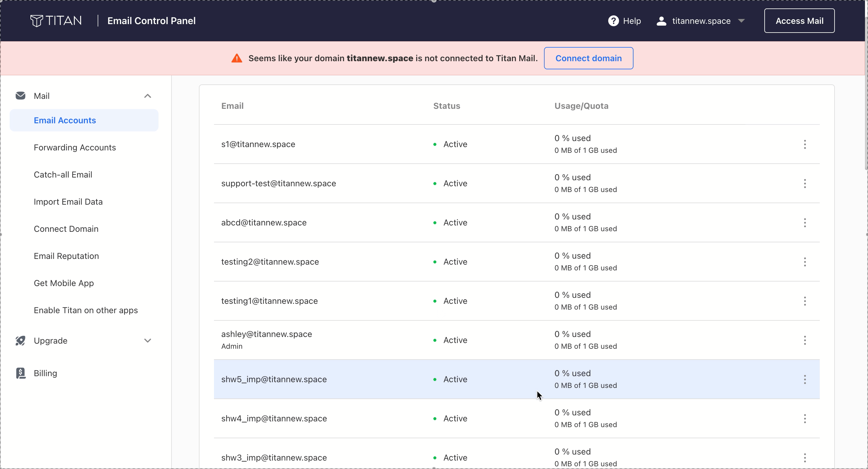Click Billing in the sidebar
The image size is (868, 469).
[46, 373]
